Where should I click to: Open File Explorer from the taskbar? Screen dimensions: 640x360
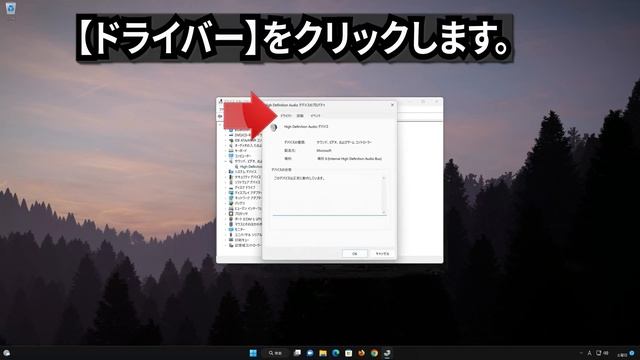point(323,353)
